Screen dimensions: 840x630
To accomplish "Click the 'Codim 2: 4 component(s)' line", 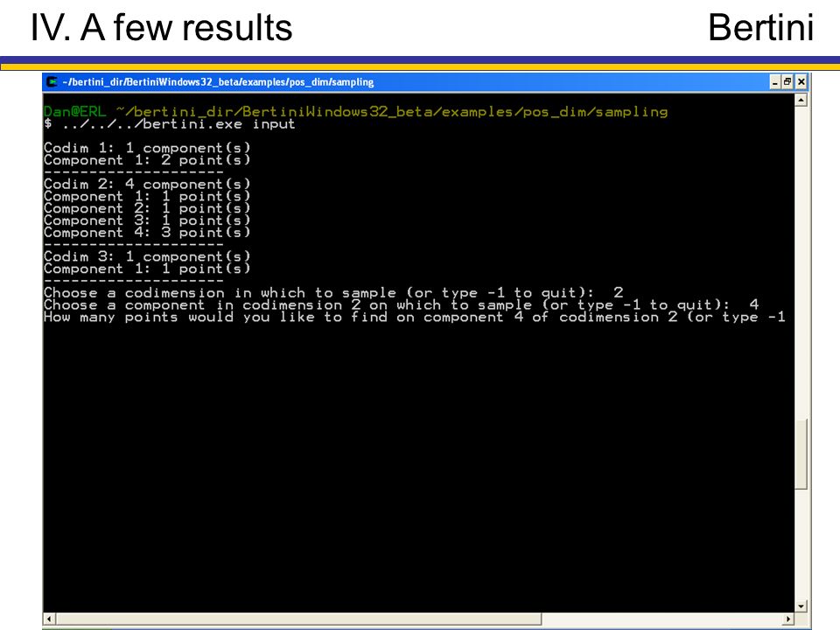I will (147, 185).
